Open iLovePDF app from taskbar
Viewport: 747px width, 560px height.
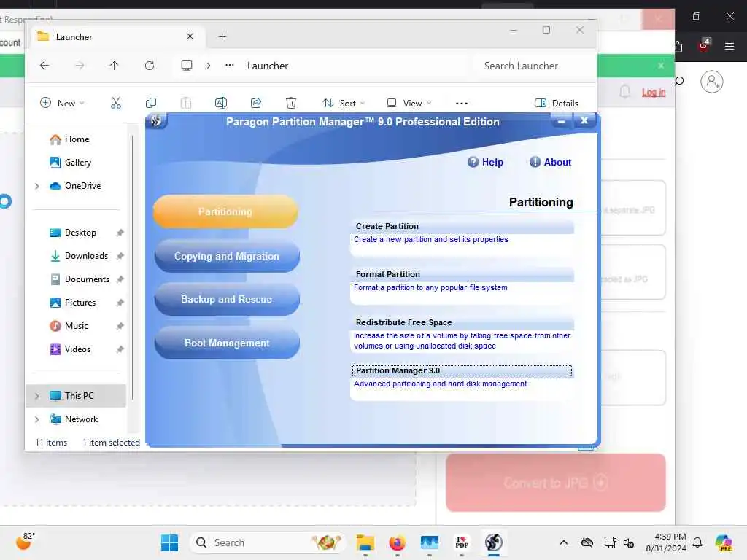pyautogui.click(x=462, y=542)
